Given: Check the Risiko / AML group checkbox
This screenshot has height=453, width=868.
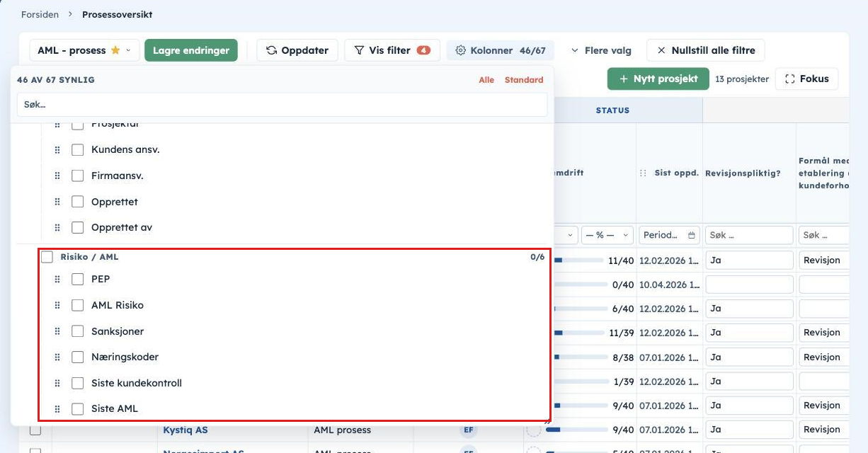Looking at the screenshot, I should click(x=47, y=257).
